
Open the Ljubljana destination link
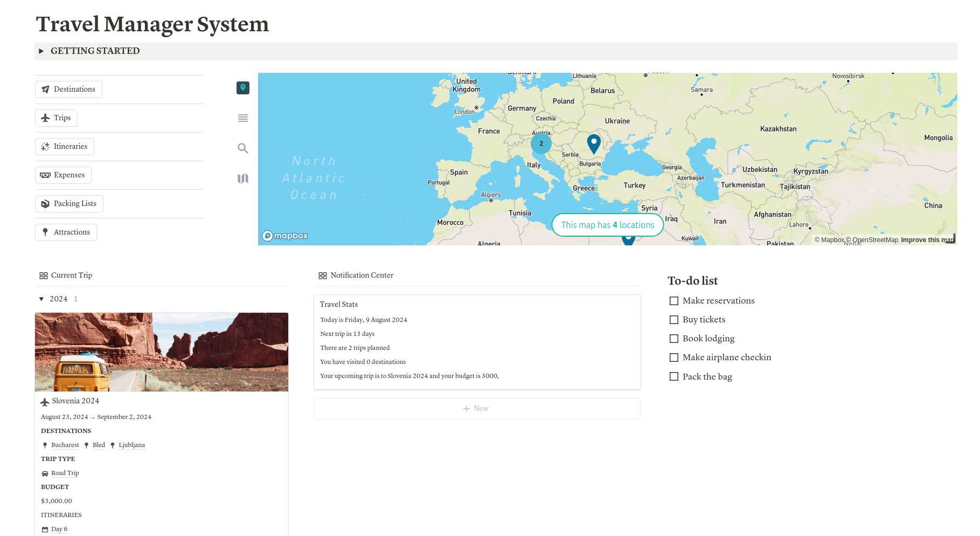pyautogui.click(x=131, y=445)
